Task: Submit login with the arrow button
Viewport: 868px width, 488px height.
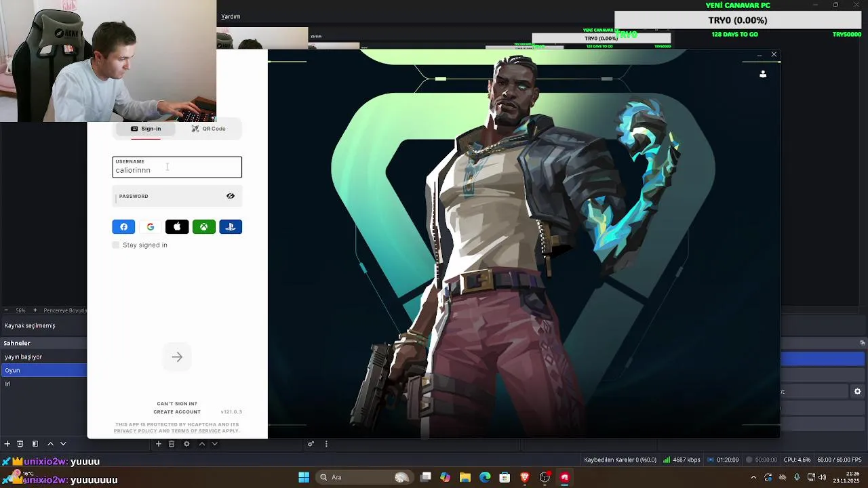Action: pyautogui.click(x=177, y=357)
